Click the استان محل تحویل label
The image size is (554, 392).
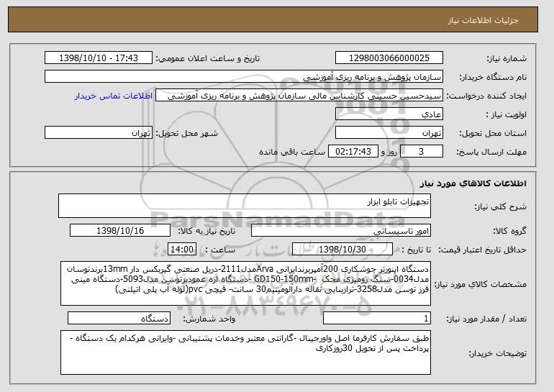(493, 134)
